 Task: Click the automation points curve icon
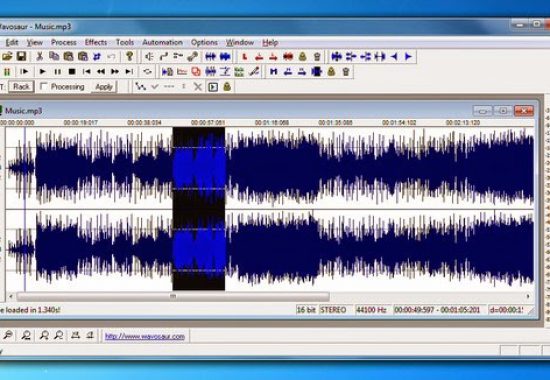tap(140, 87)
